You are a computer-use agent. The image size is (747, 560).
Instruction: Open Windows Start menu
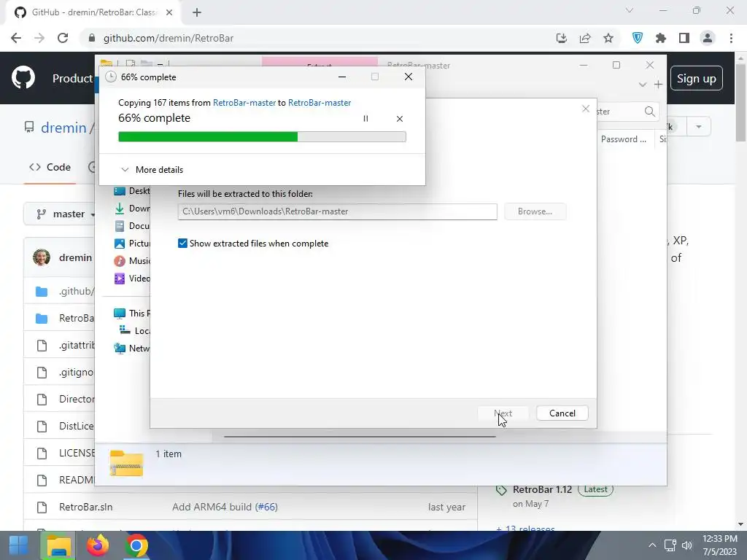(x=18, y=545)
